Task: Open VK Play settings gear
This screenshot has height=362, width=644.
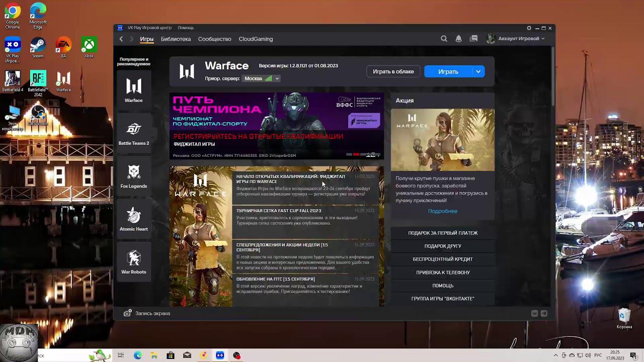Action: coord(529,28)
